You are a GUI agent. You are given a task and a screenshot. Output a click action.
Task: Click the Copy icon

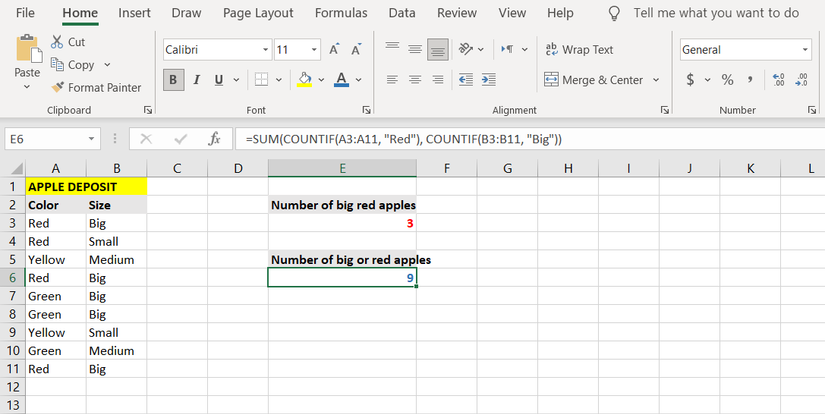pos(57,64)
